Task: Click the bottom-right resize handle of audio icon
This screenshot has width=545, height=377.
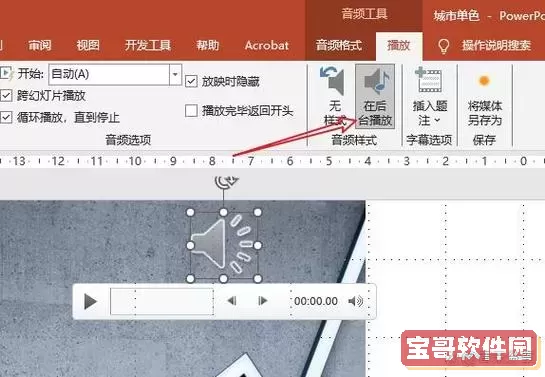Action: pos(258,278)
